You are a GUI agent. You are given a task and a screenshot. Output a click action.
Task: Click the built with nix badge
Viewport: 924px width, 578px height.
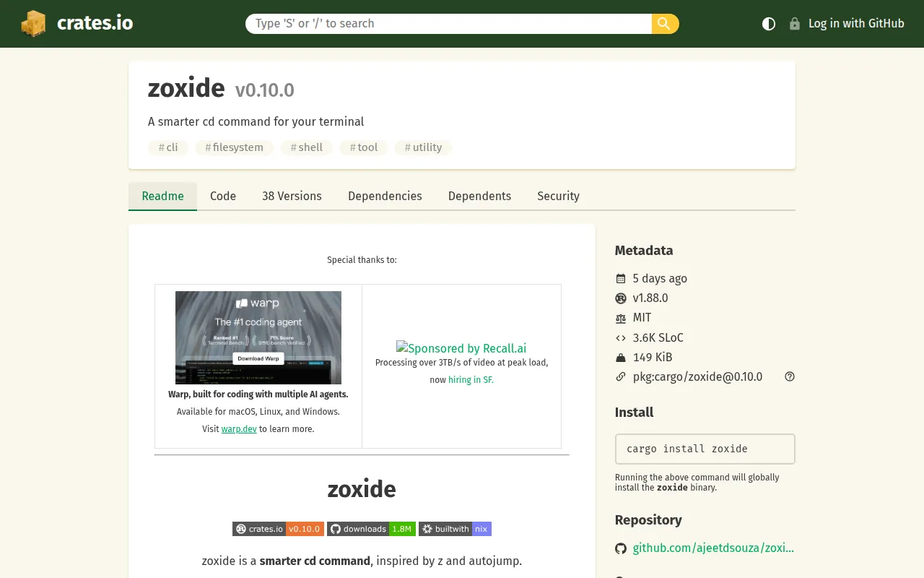(x=455, y=529)
